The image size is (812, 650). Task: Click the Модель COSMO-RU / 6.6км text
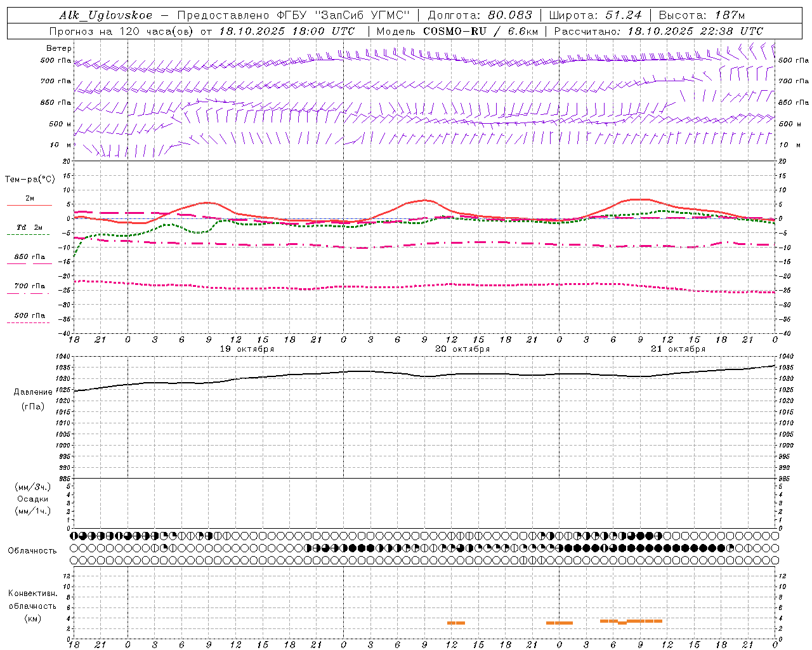coord(457,31)
